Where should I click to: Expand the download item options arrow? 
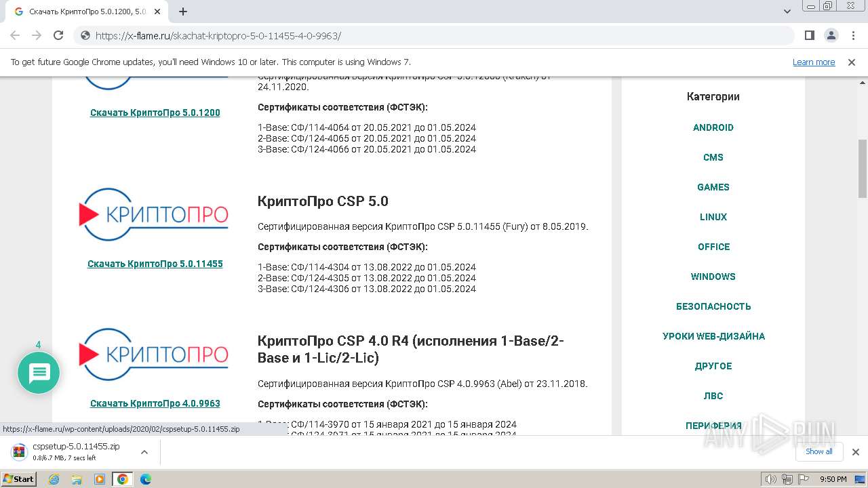144,451
